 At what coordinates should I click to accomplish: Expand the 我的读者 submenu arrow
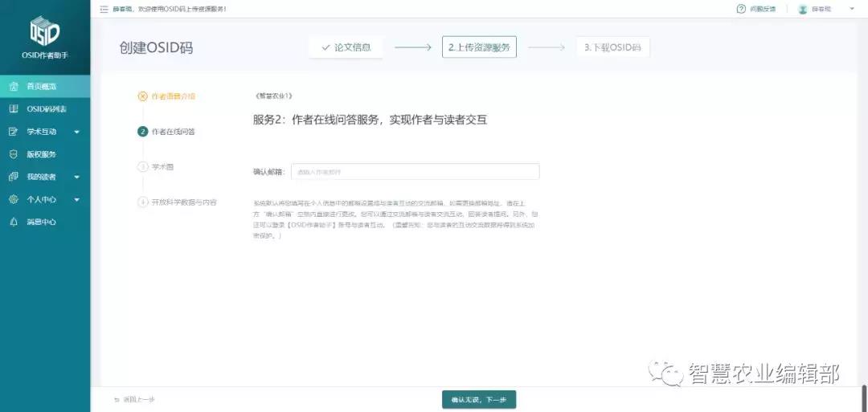[x=76, y=177]
